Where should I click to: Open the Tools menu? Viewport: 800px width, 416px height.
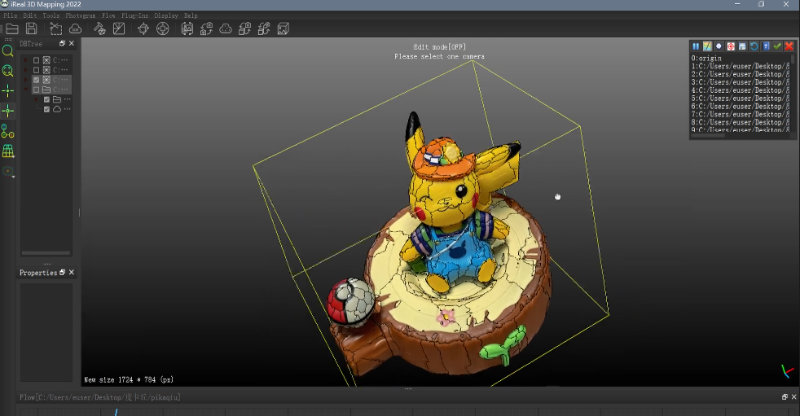51,16
